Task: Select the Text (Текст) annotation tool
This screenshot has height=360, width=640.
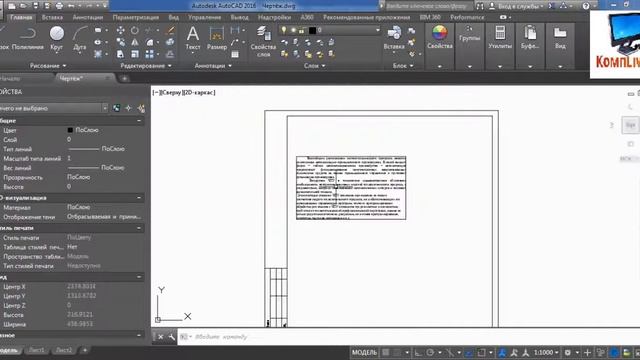Action: 193,38
